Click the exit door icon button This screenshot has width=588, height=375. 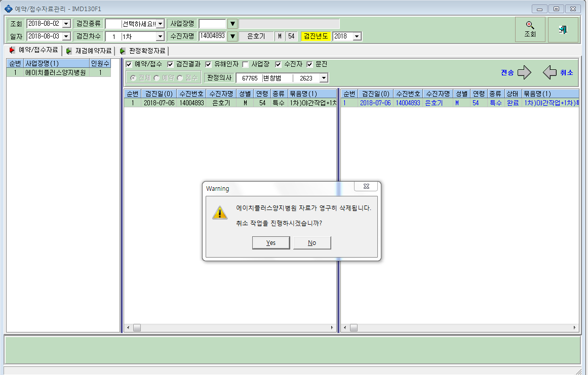click(563, 29)
